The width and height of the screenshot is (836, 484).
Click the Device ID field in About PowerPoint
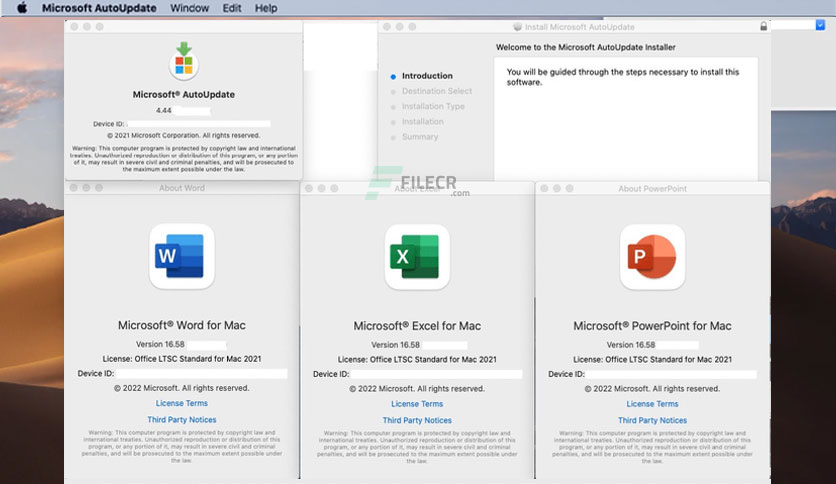[671, 374]
